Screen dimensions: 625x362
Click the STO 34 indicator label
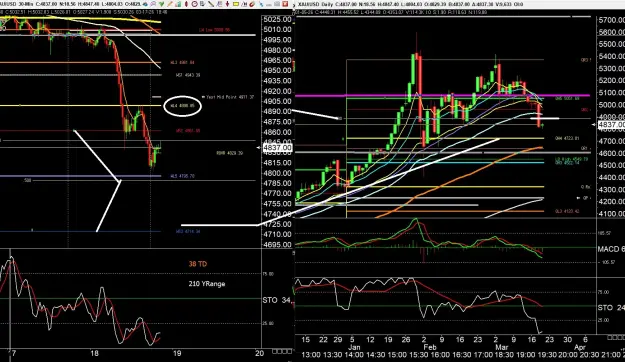tap(277, 300)
